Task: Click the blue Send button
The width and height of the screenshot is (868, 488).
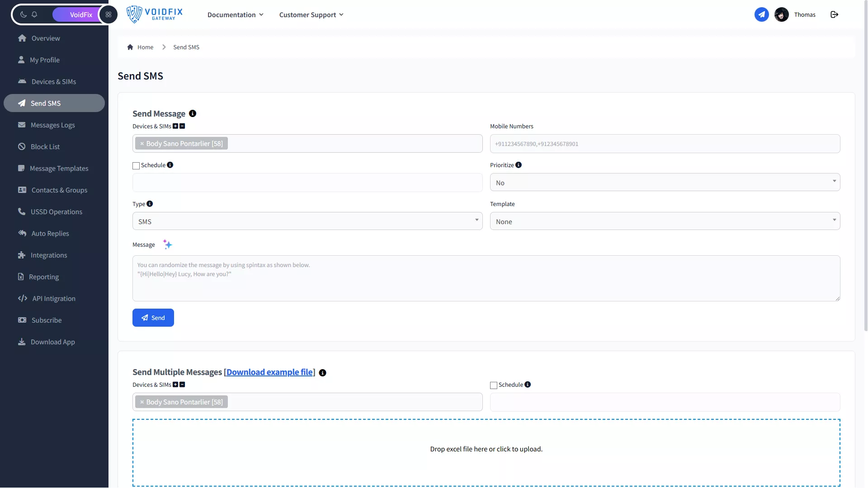Action: [153, 318]
